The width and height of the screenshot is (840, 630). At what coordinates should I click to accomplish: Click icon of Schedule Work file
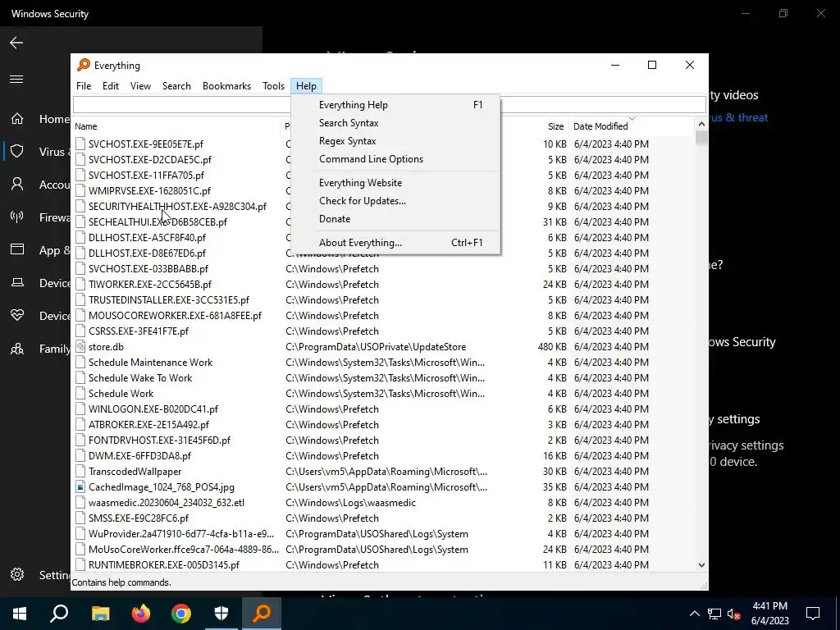click(x=80, y=393)
